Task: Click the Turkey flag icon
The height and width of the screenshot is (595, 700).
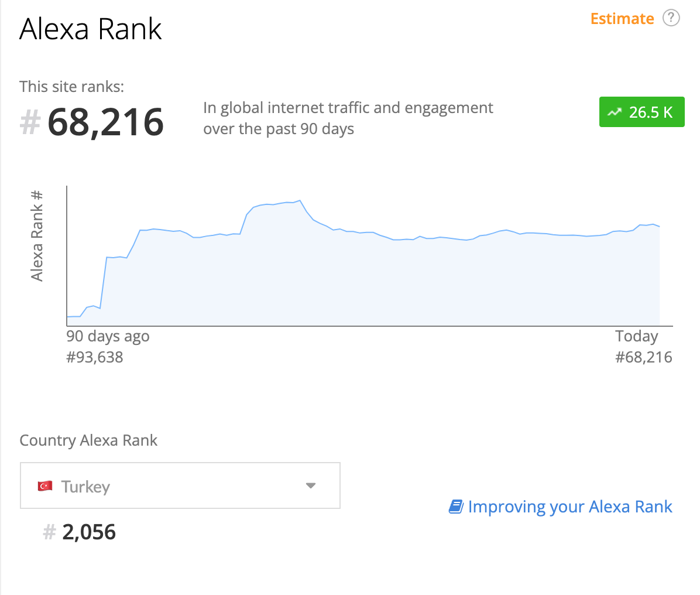Action: pos(44,486)
